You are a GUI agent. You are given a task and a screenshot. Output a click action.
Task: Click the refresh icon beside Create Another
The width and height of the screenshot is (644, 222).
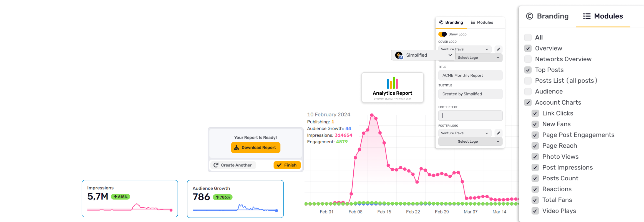[x=216, y=165]
